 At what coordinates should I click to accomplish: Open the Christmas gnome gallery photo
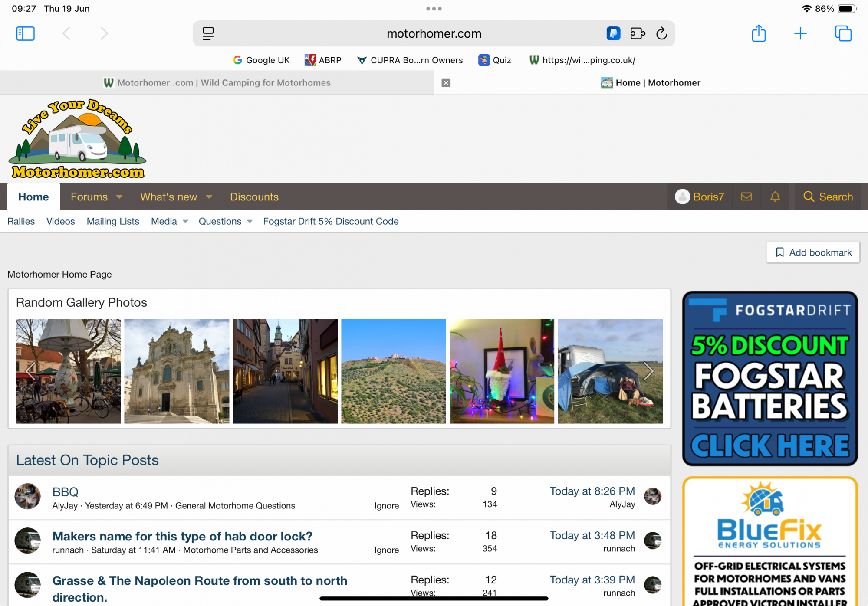tap(502, 371)
